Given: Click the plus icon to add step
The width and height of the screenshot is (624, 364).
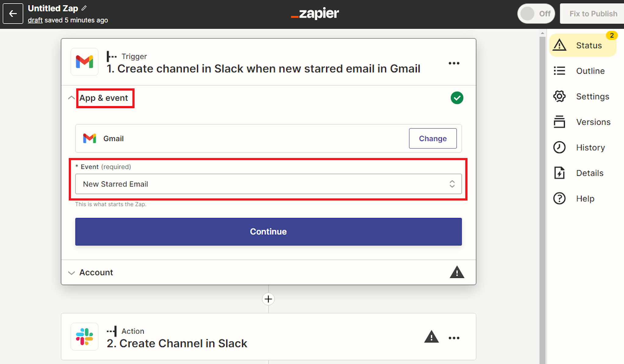Looking at the screenshot, I should tap(268, 299).
